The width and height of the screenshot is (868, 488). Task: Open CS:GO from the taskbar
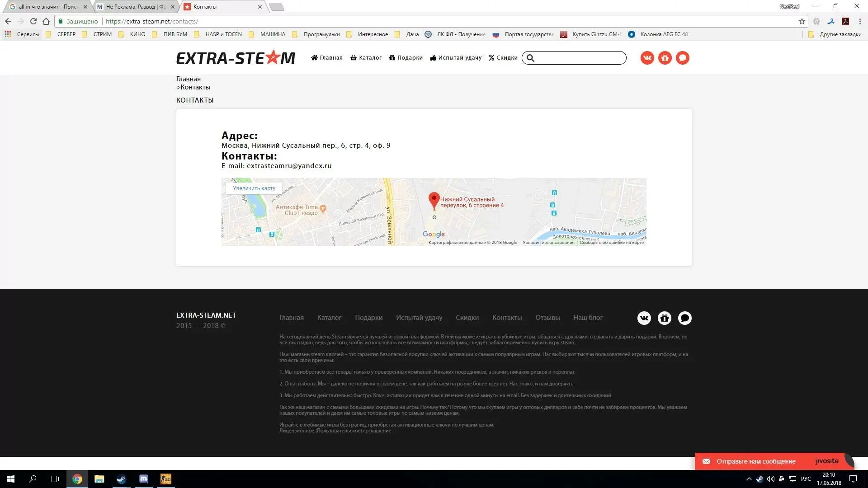[x=165, y=479]
